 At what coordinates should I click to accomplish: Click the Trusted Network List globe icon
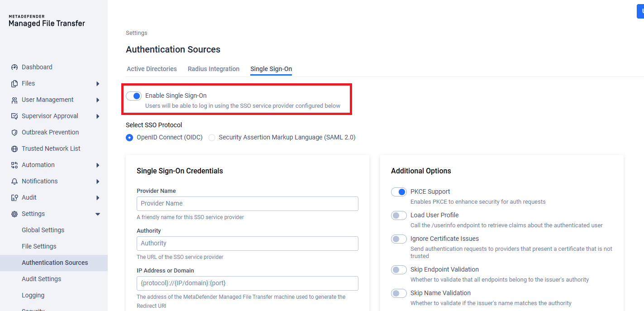point(14,148)
